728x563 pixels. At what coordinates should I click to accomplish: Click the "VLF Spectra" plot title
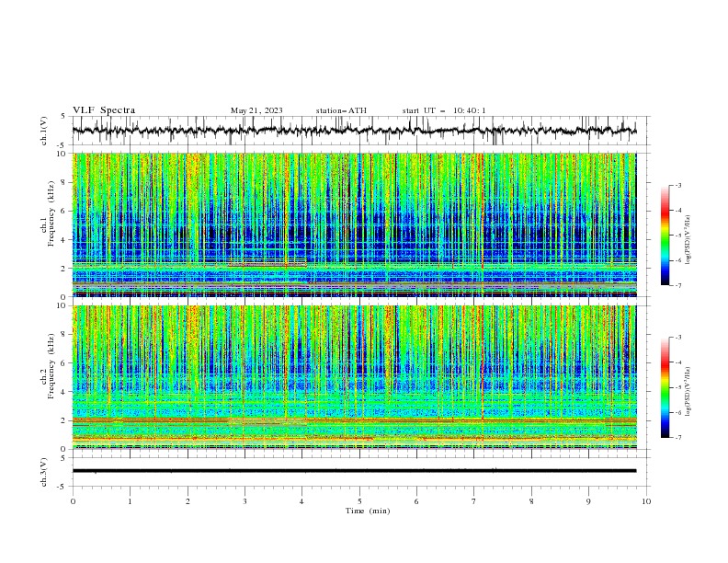[104, 110]
